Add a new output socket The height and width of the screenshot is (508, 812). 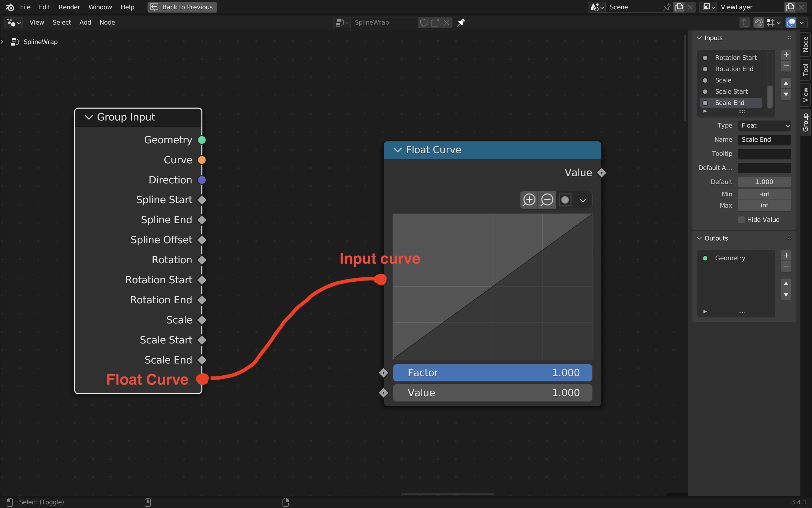[x=786, y=255]
